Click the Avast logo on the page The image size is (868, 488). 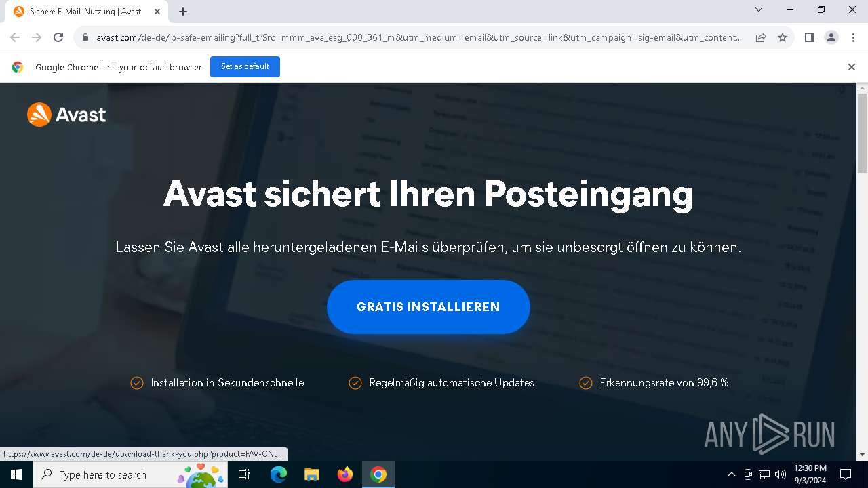pyautogui.click(x=66, y=115)
